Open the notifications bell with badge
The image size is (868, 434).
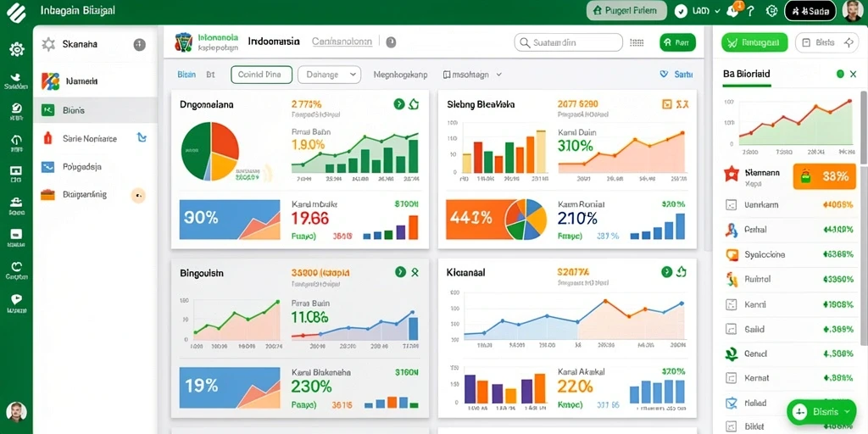pos(735,10)
